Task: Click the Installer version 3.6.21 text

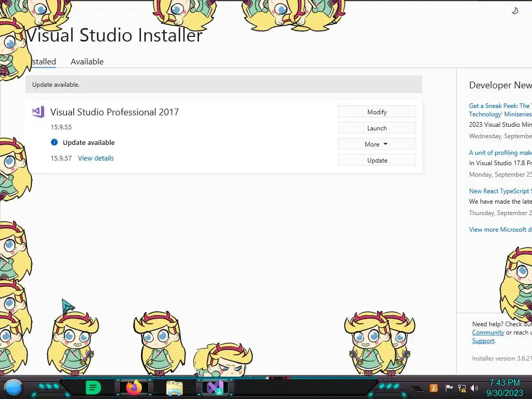Action: (502, 358)
